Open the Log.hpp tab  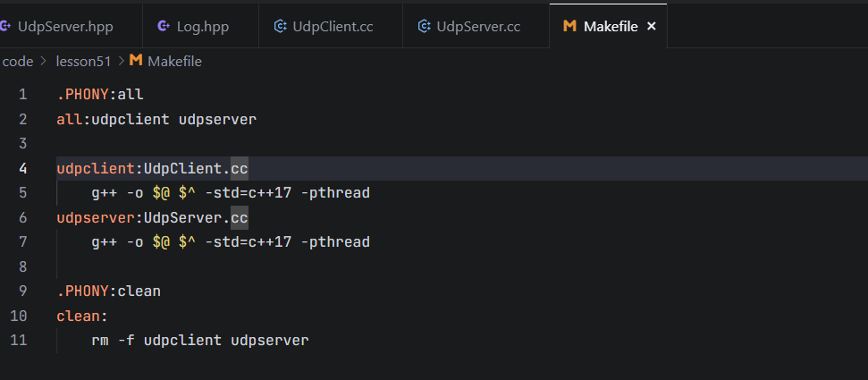click(200, 26)
